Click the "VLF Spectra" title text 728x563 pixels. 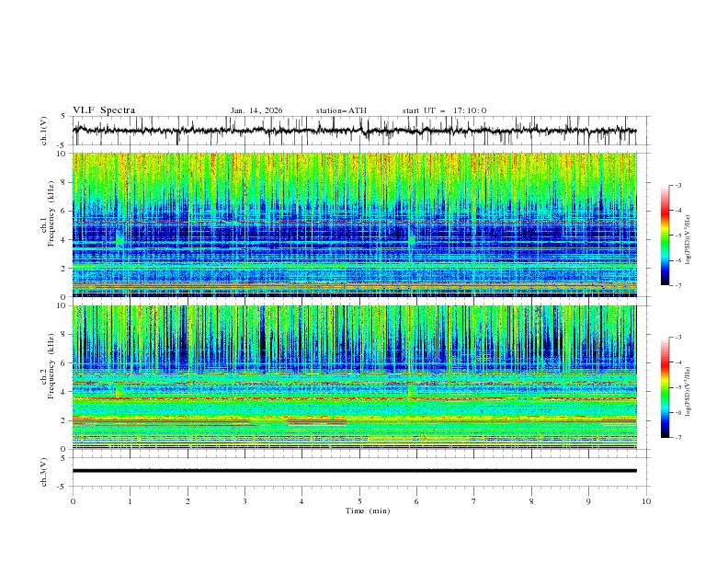click(104, 110)
